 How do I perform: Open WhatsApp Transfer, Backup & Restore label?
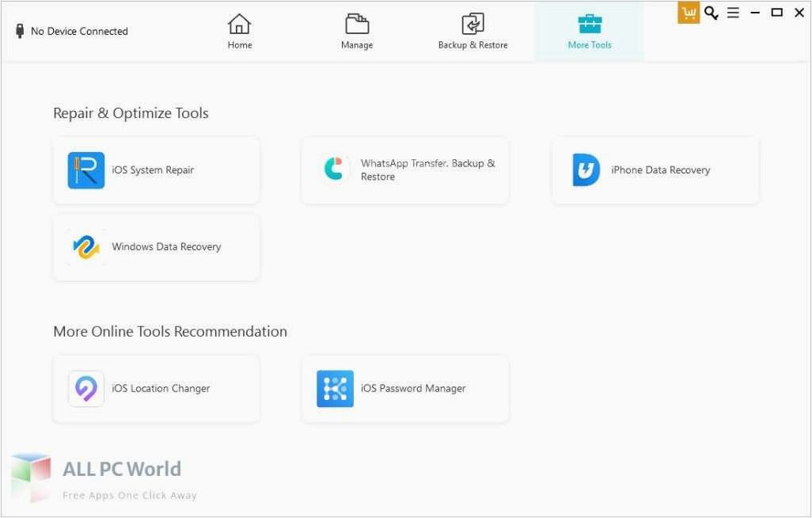click(428, 170)
